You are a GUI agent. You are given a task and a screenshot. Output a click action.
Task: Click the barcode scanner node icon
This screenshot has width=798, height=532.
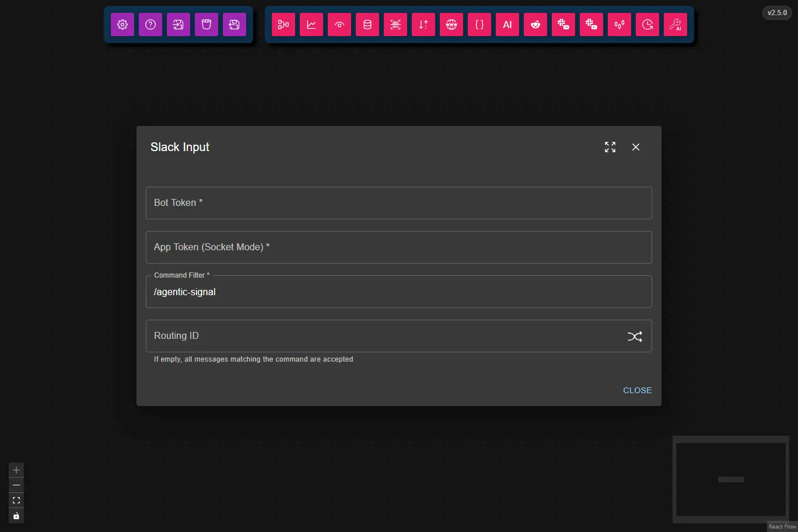point(395,24)
